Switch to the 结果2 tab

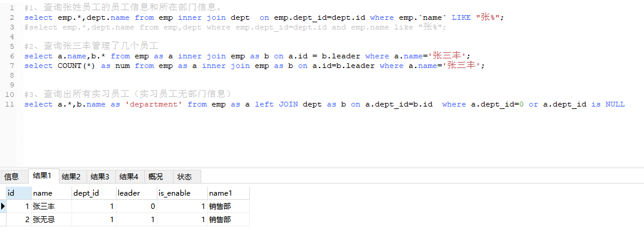[71, 177]
